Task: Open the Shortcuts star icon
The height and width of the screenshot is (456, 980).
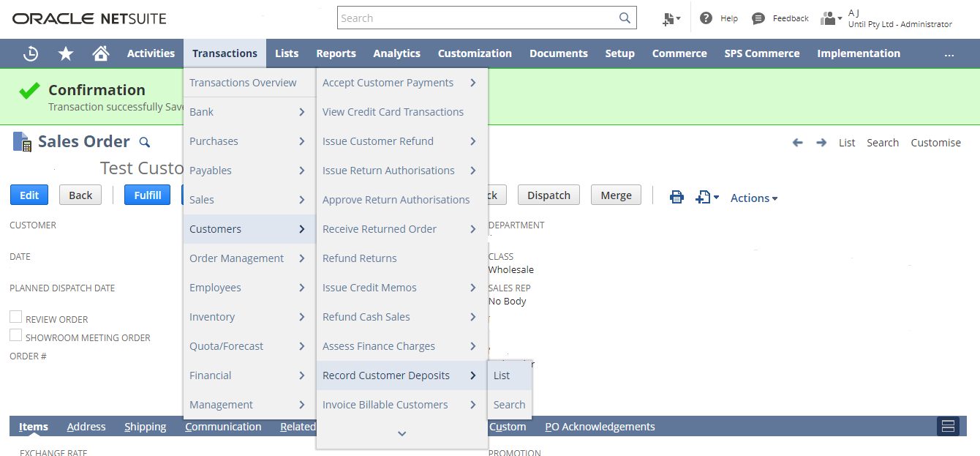Action: 66,53
